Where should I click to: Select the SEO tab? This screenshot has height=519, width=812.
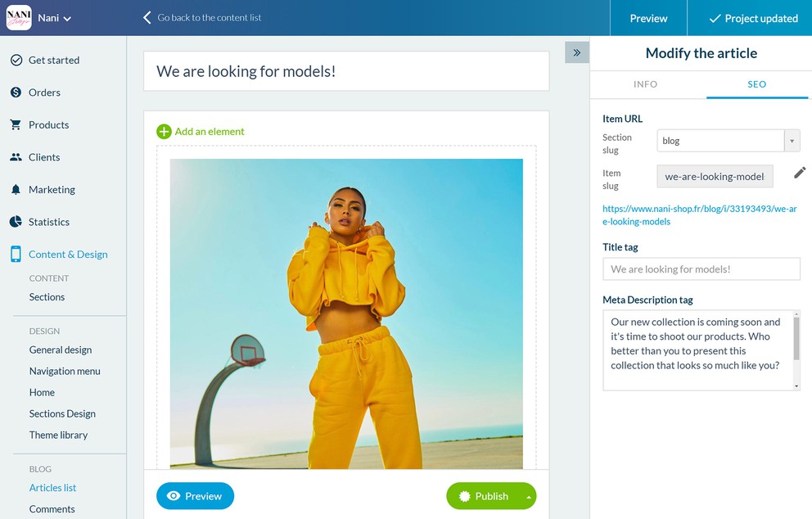click(x=756, y=84)
